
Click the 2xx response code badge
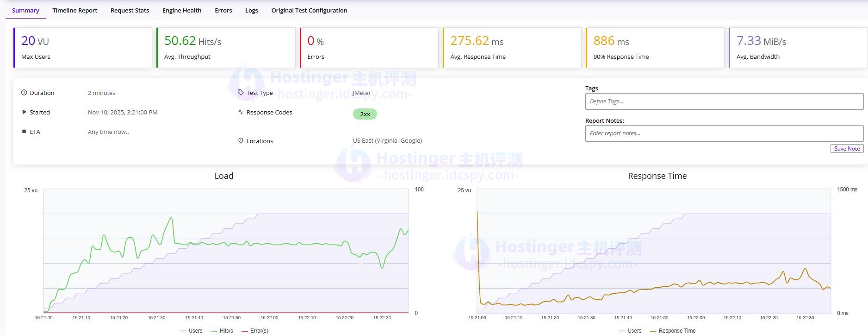(365, 114)
